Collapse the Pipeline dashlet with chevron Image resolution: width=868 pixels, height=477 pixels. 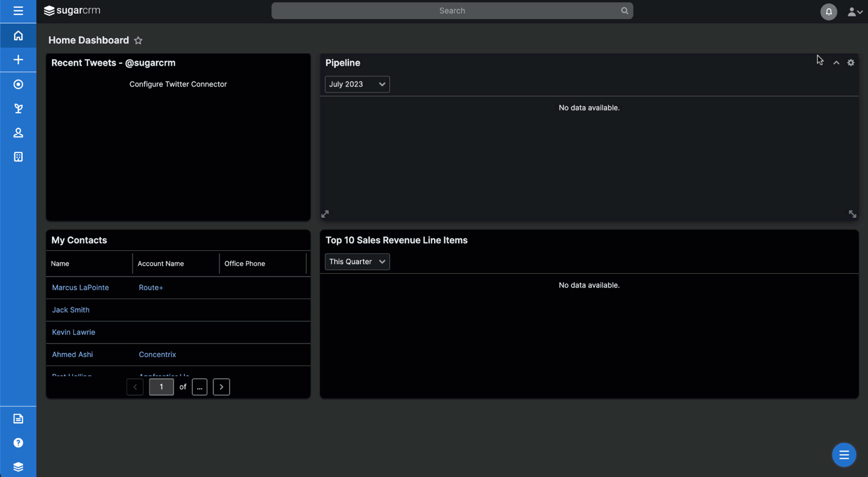[836, 63]
